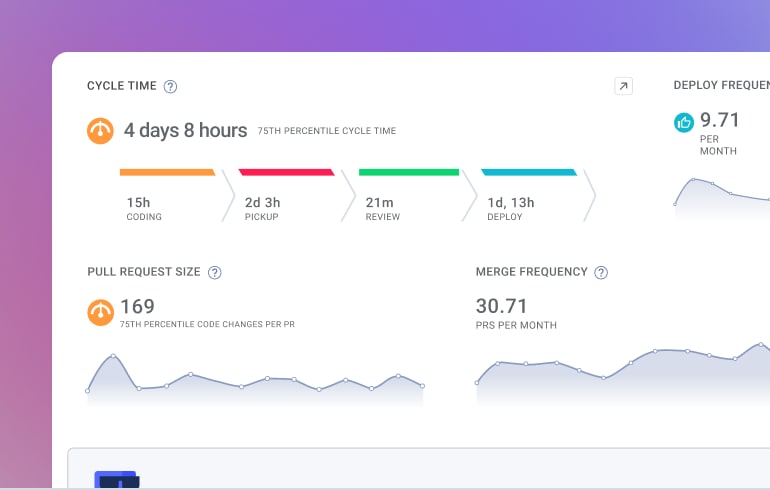Click the orange gauge icon beside 4 days 8 hours
Image resolution: width=770 pixels, height=490 pixels.
(x=100, y=131)
